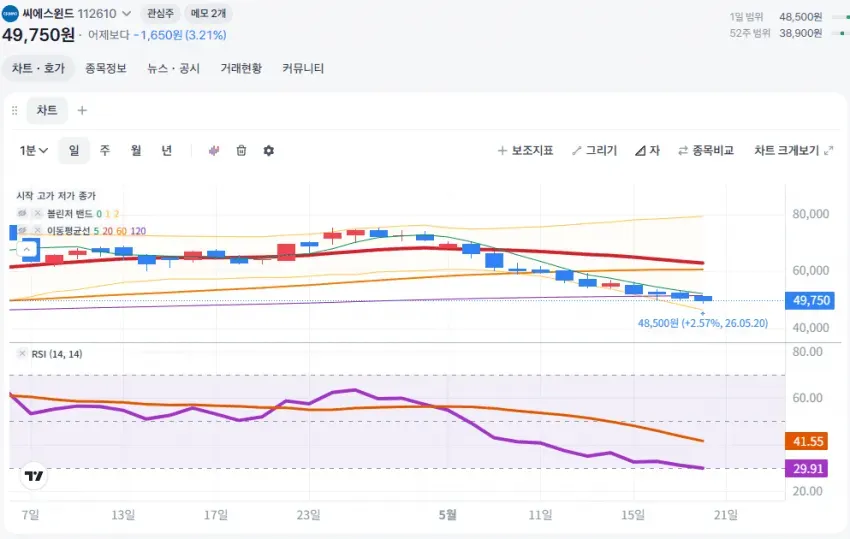Click the 49,750 current price label on axis
Image resolution: width=850 pixels, height=539 pixels.
tap(810, 300)
